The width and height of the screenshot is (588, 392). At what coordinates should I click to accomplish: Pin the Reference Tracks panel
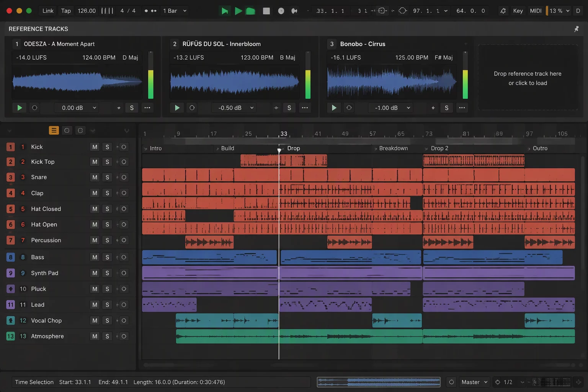[x=577, y=29]
